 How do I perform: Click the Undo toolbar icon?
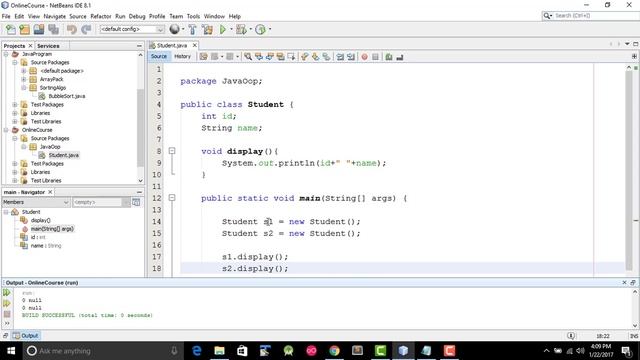tap(72, 29)
